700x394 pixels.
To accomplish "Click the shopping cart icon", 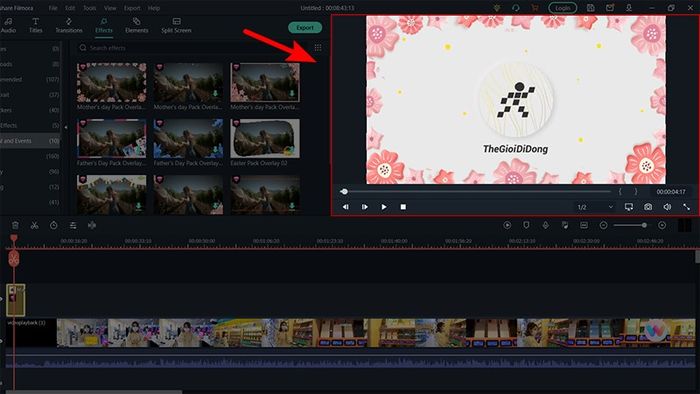I will click(x=534, y=8).
